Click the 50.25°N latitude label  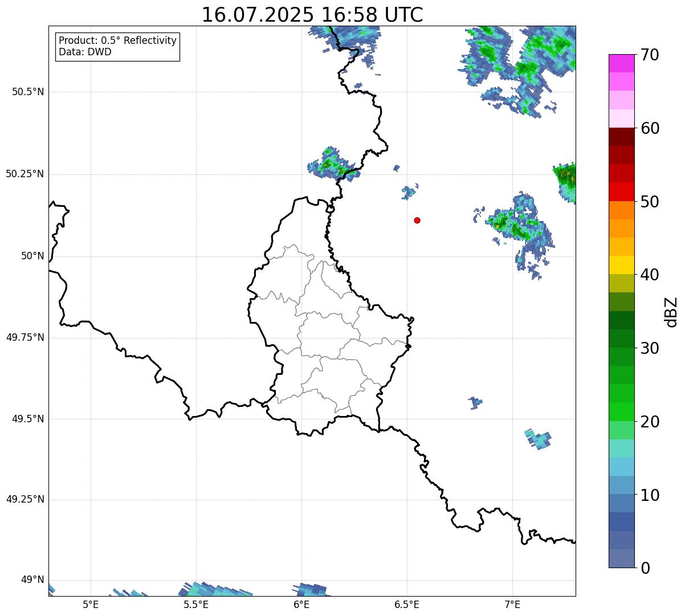coord(25,174)
